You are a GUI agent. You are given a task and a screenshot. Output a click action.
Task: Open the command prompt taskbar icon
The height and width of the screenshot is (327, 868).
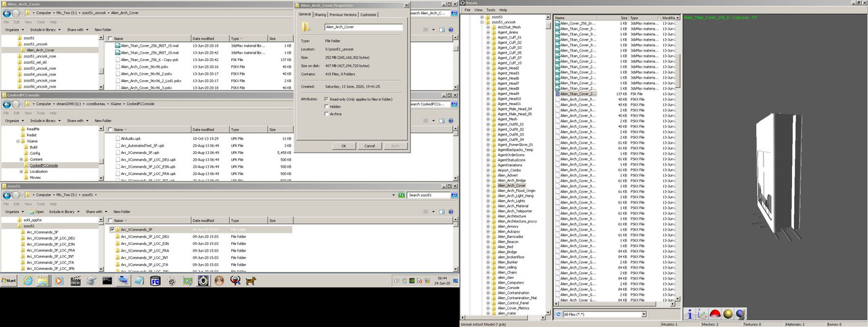tap(107, 280)
